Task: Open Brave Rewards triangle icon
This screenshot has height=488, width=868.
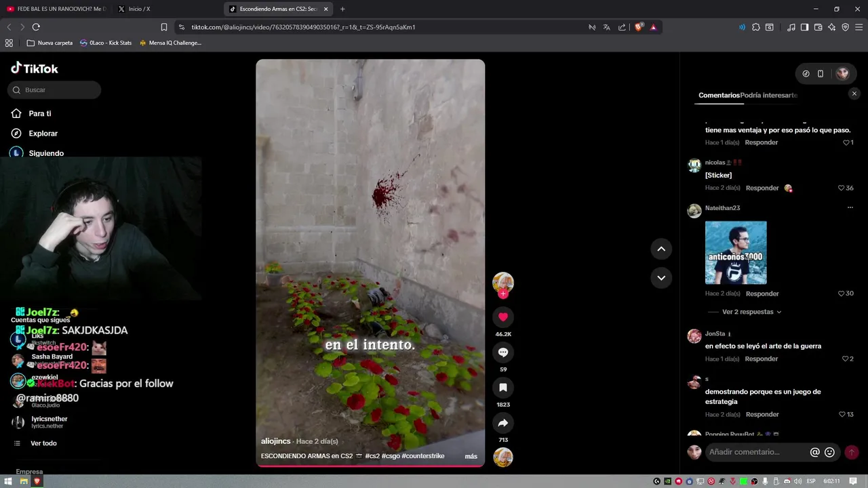Action: click(x=654, y=27)
